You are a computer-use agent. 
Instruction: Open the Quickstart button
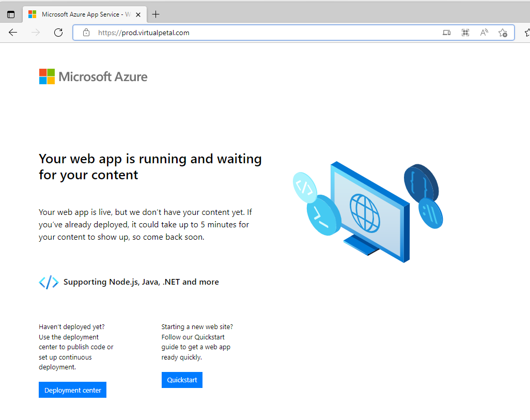pyautogui.click(x=182, y=380)
